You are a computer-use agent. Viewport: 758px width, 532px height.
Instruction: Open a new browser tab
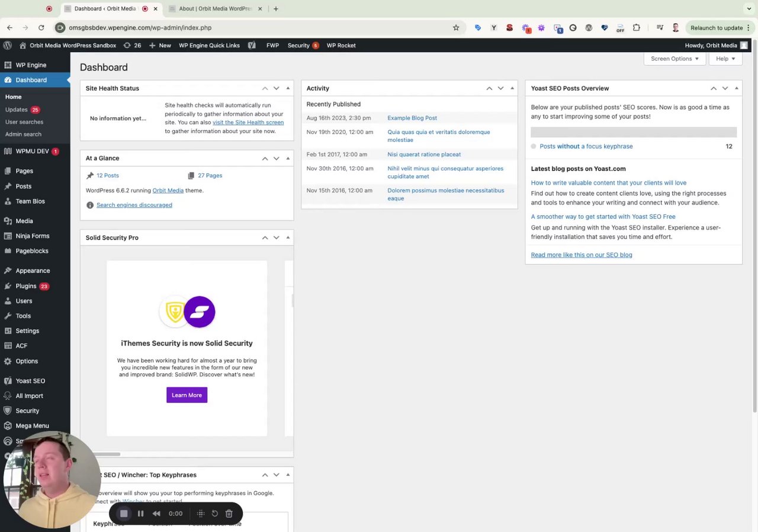(x=276, y=9)
